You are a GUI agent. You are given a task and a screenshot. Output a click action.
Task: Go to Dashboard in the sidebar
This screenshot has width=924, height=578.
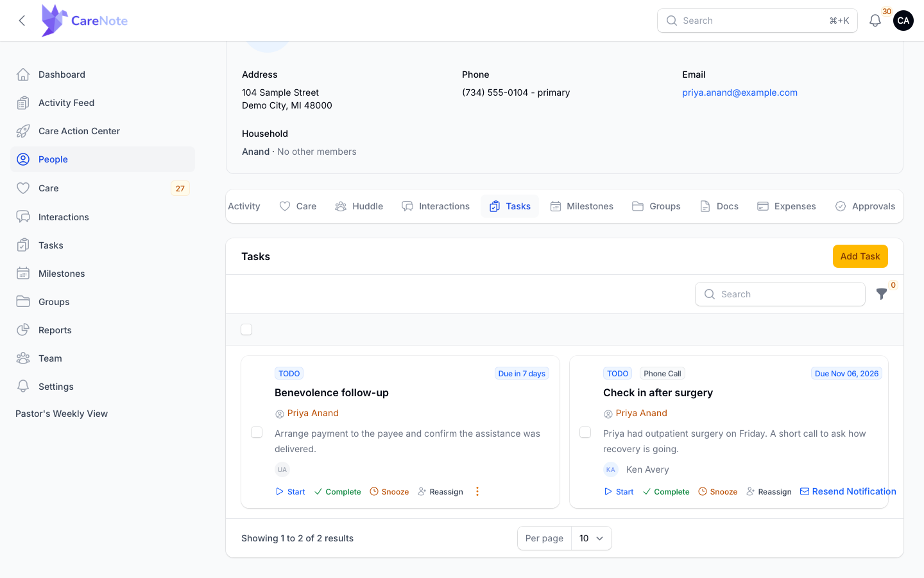click(103, 74)
